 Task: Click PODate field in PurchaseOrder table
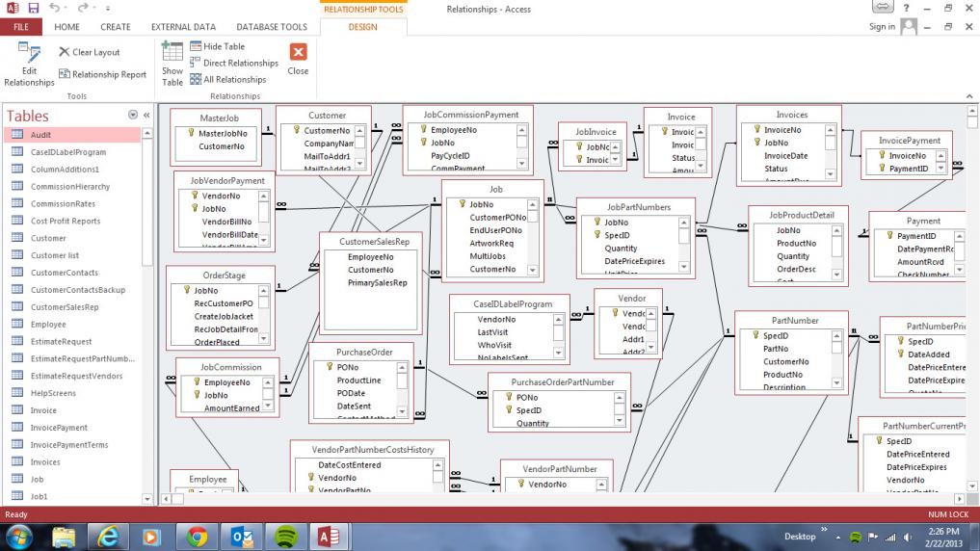pos(351,393)
